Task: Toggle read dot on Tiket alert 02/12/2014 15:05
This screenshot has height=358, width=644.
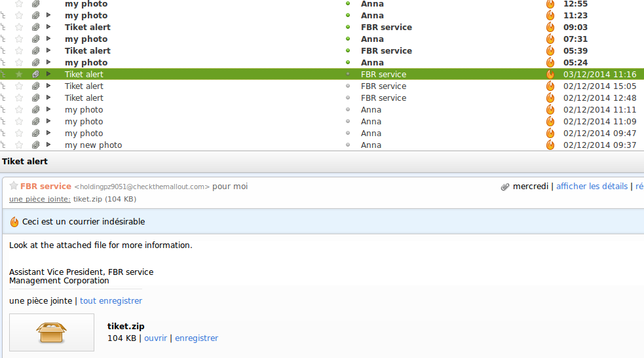Action: tap(348, 86)
